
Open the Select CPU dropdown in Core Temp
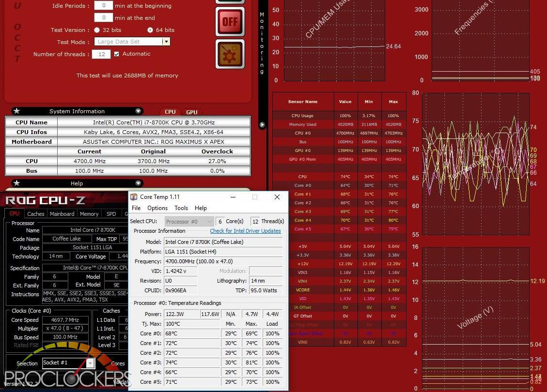click(x=189, y=222)
